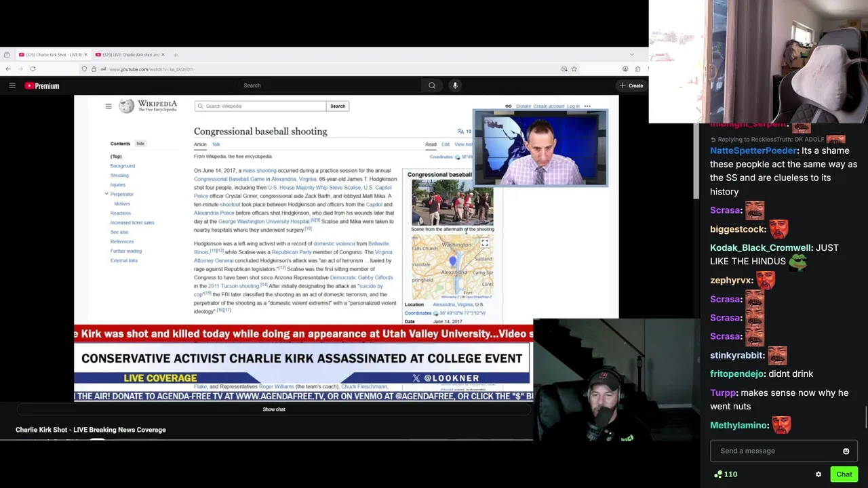868x488 pixels.
Task: Hide the Contents sidebar via 'hide'
Action: 140,144
